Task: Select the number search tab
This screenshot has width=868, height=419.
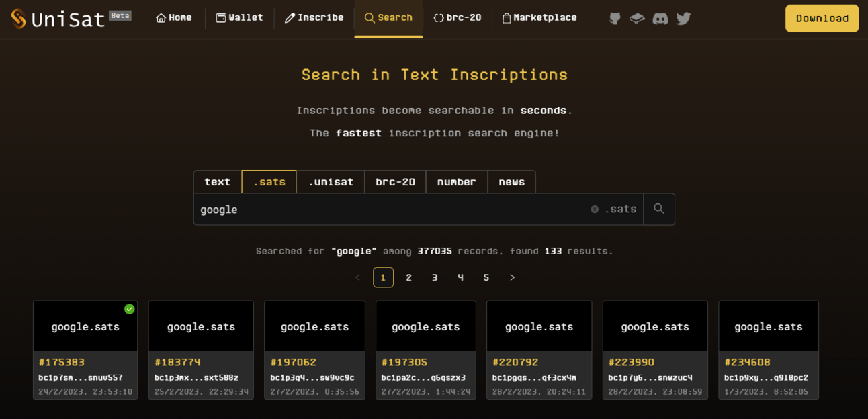Action: [457, 182]
